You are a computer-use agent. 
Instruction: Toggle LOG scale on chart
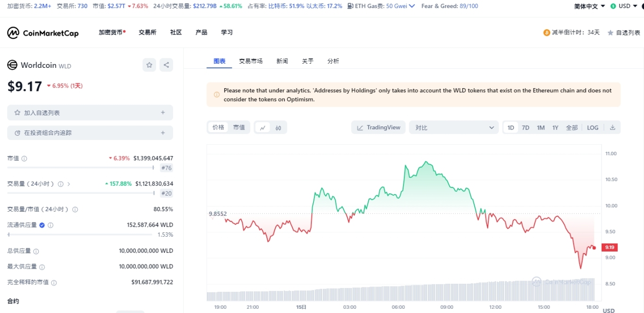593,128
